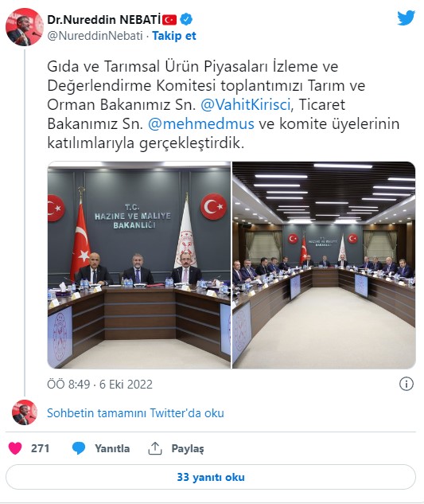Click the @NureddinNebati handle
The height and width of the screenshot is (504, 424).
95,36
